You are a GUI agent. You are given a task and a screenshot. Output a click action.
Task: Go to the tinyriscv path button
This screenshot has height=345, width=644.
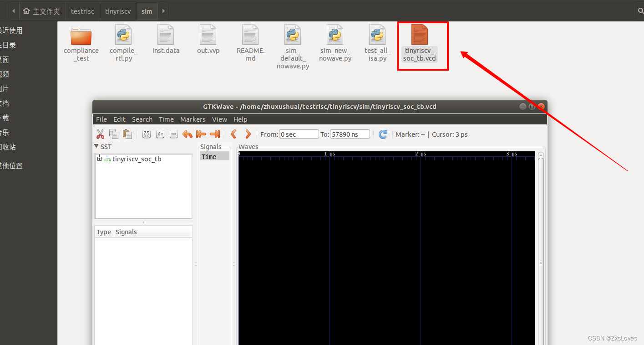118,11
